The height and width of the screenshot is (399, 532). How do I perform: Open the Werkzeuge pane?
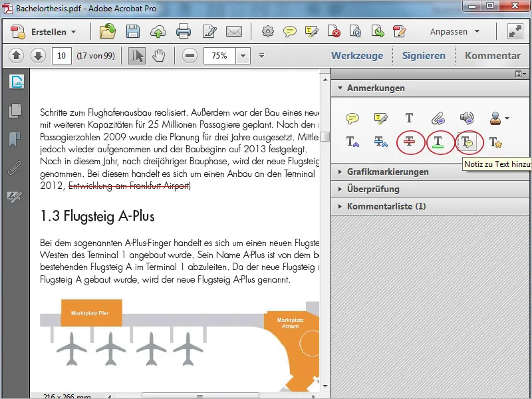[x=357, y=56]
